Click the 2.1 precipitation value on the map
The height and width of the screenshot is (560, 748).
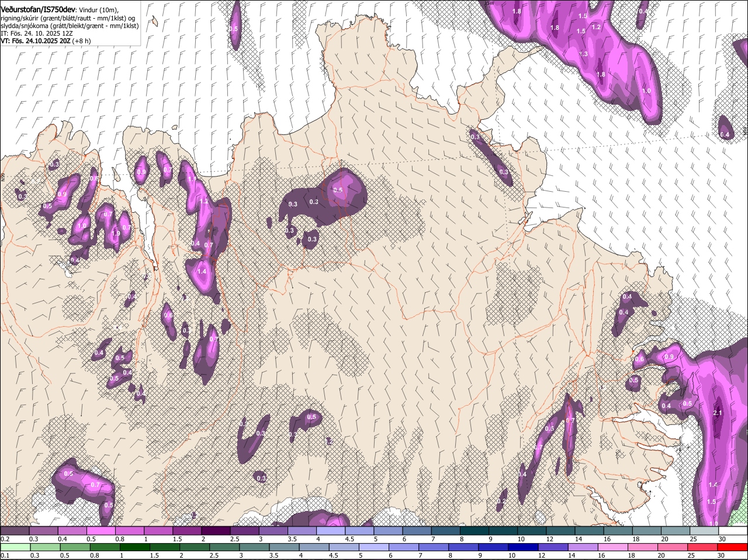click(718, 413)
